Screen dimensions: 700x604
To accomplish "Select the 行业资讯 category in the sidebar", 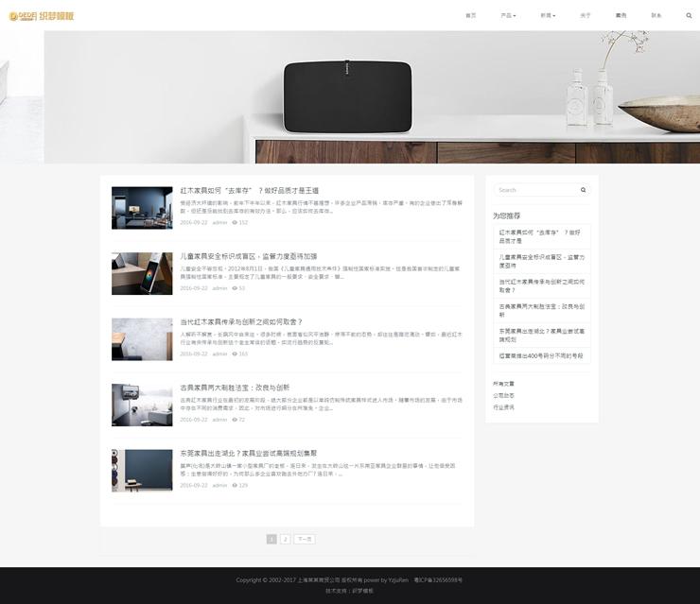I will pos(503,407).
